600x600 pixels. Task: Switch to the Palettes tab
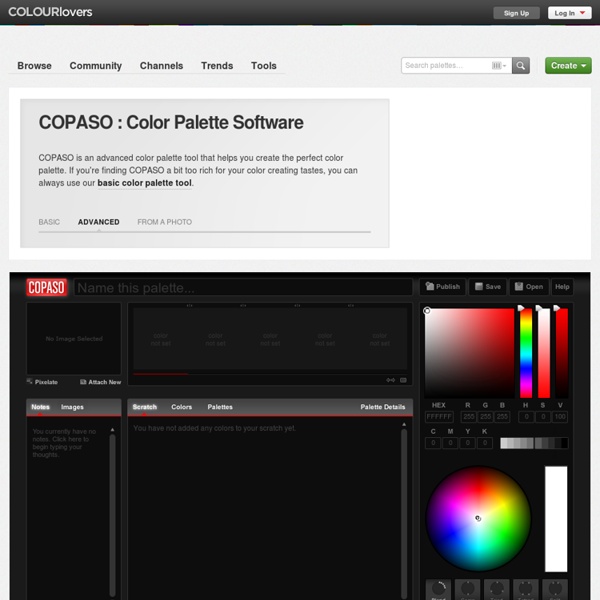point(220,407)
